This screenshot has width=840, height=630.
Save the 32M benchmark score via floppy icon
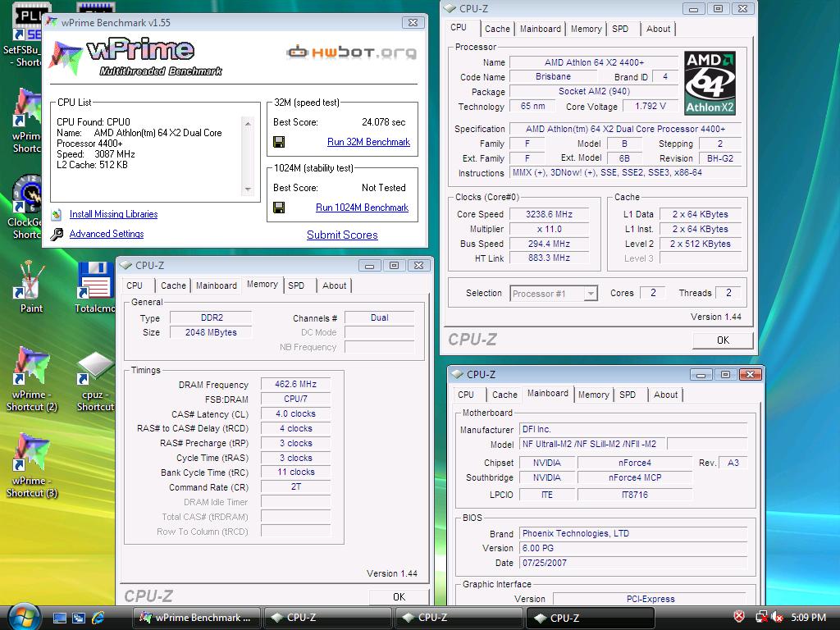pos(279,142)
